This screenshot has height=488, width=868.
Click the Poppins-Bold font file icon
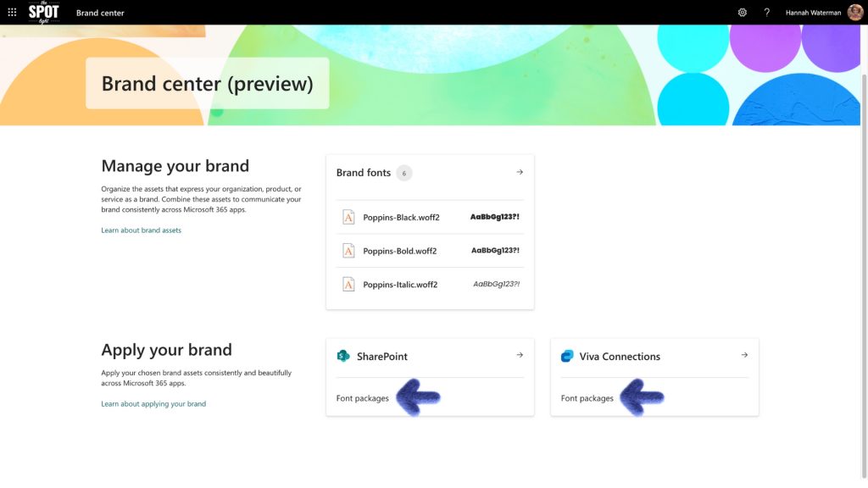point(348,251)
